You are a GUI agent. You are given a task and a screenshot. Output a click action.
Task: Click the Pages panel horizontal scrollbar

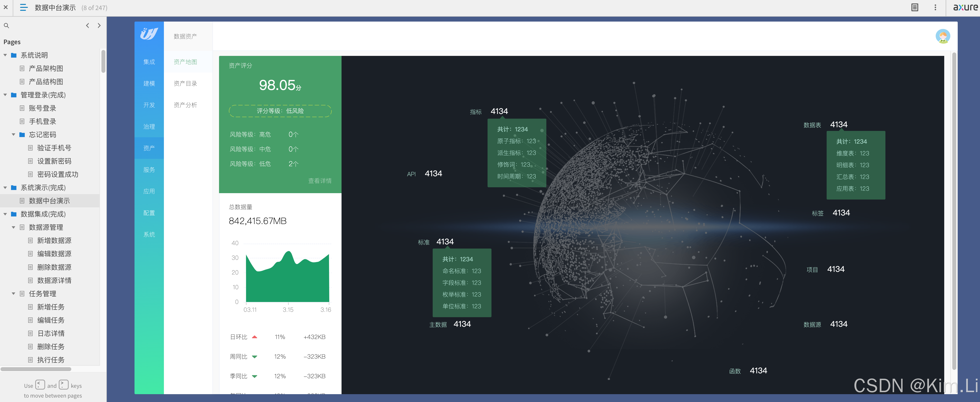pos(36,369)
